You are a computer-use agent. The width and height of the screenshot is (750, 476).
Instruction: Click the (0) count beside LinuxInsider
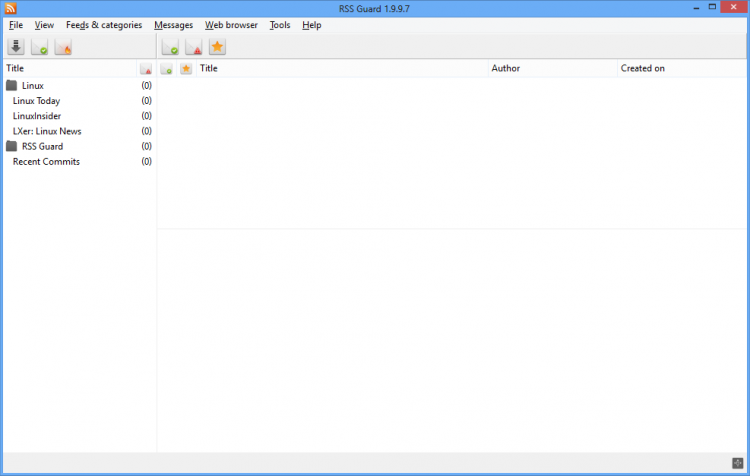146,116
